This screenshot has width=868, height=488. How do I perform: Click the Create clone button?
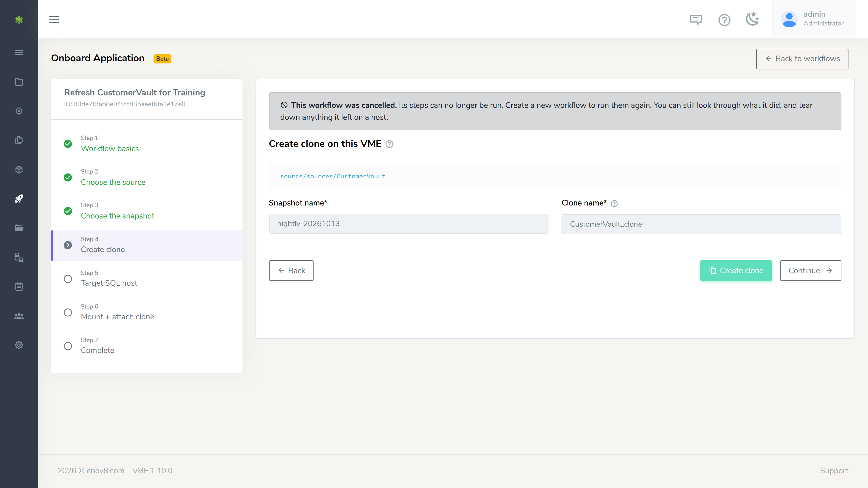click(736, 271)
